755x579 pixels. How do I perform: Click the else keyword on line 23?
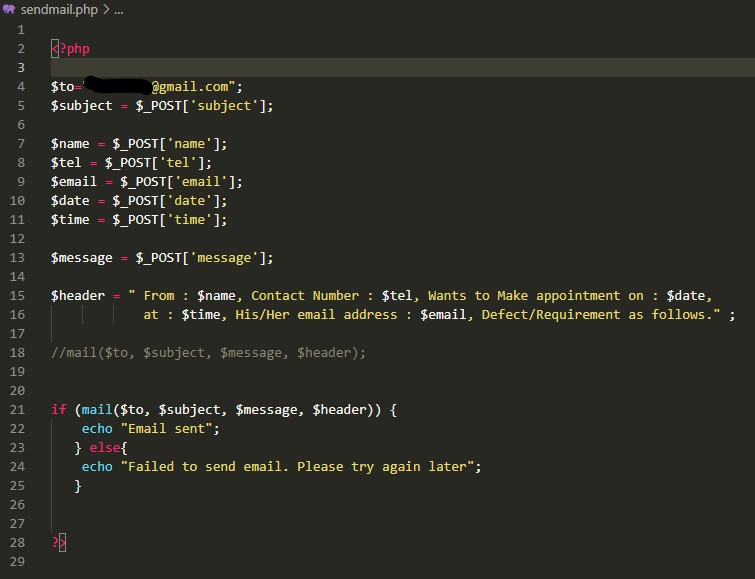pyautogui.click(x=104, y=447)
